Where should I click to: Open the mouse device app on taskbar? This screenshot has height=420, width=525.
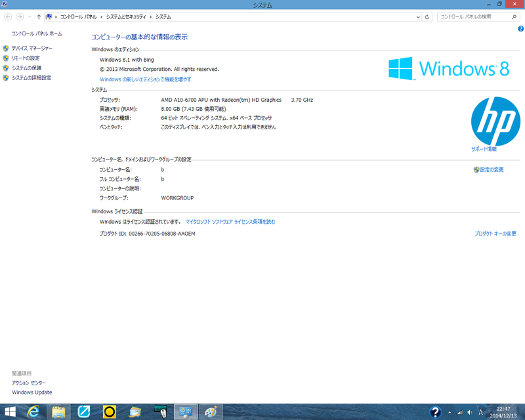pos(160,411)
